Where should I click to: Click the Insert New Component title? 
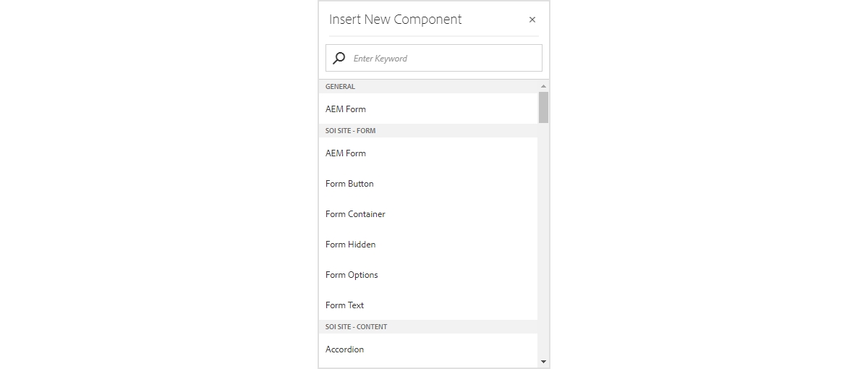click(395, 20)
